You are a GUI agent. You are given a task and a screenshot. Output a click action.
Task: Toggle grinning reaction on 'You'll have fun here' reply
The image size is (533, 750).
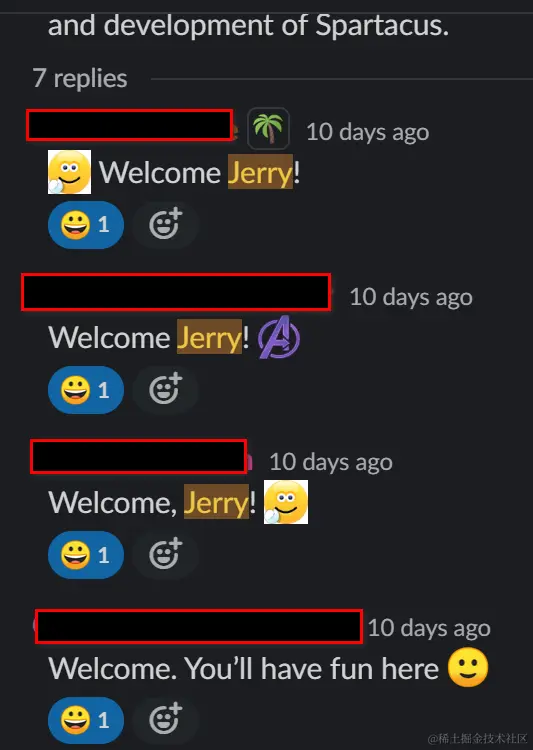tap(86, 720)
